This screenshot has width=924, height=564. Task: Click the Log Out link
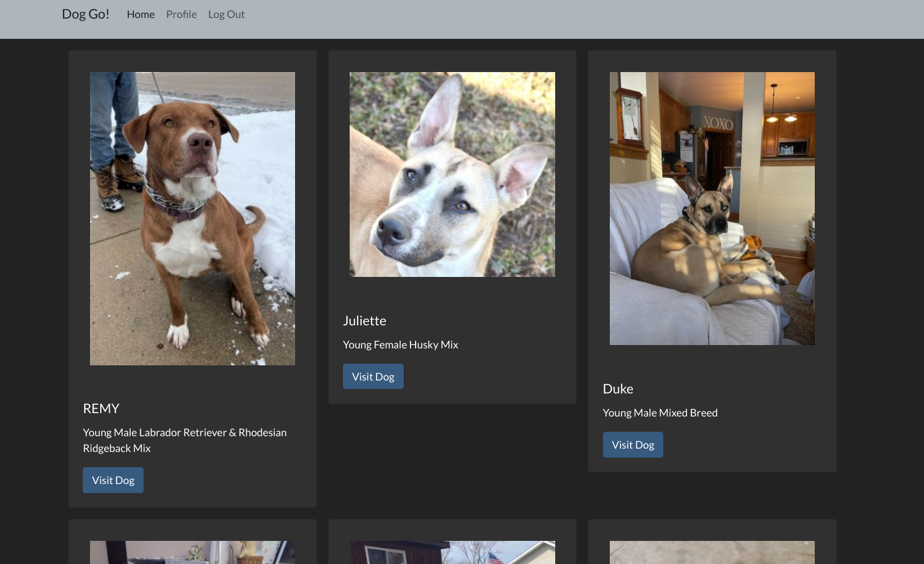(226, 14)
